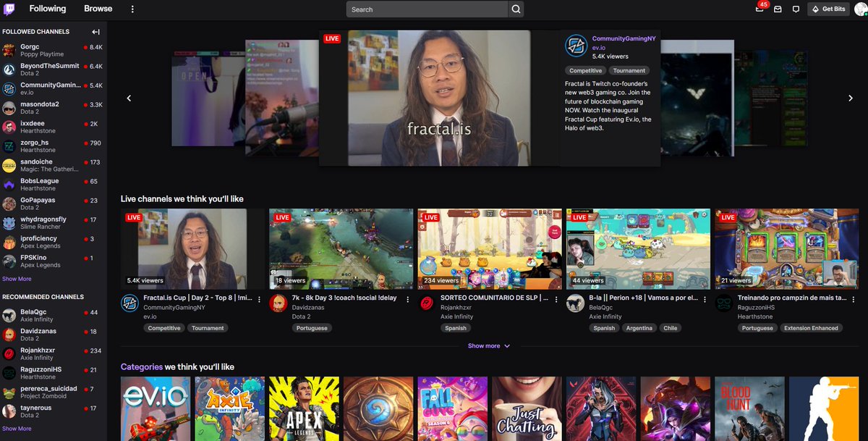
Task: Collapse the followed channels sidebar arrow
Action: pos(95,32)
